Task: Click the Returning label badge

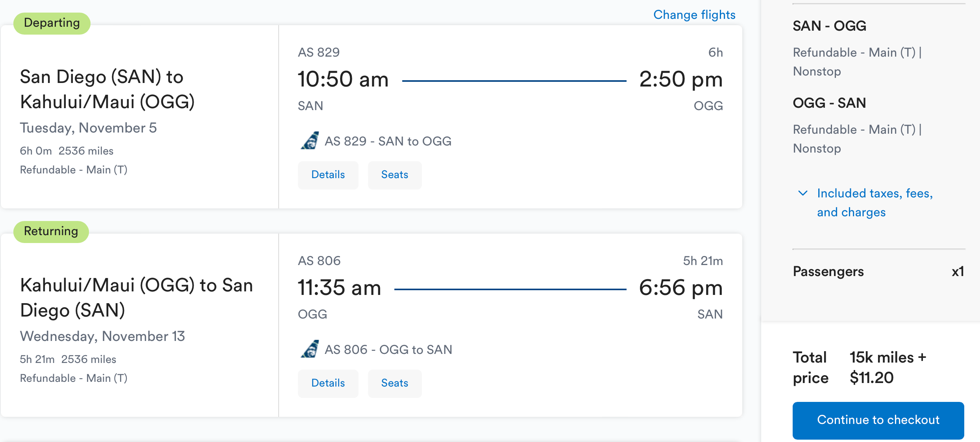Action: click(51, 232)
